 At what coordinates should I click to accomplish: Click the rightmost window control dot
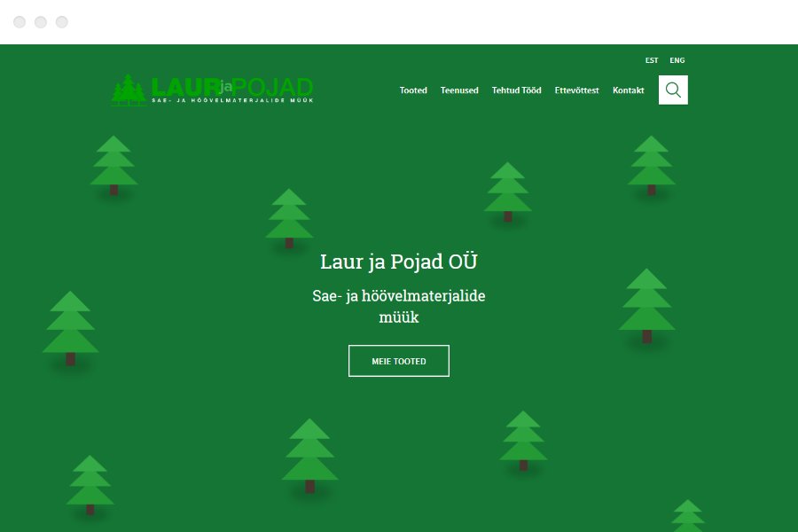61,21
